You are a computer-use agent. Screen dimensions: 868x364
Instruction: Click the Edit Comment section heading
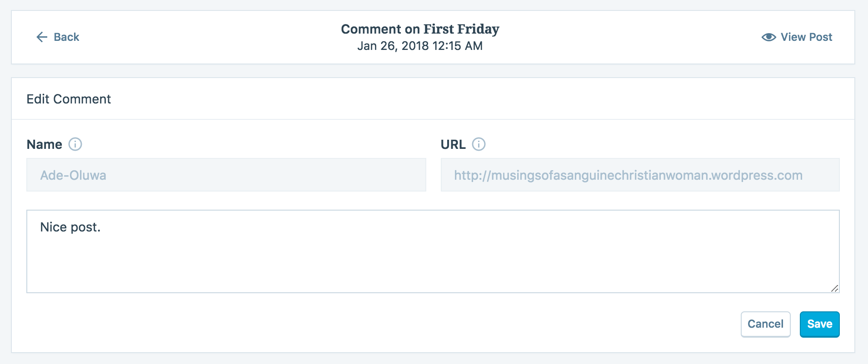69,99
